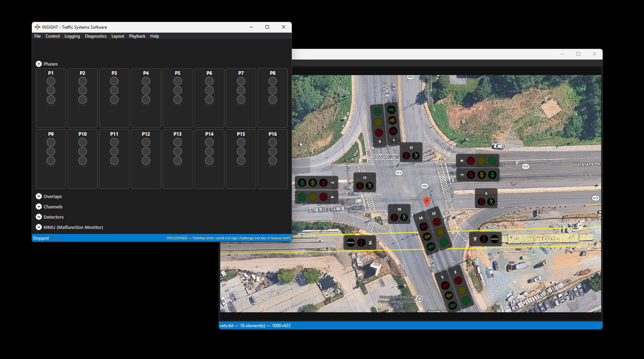Screen dimensions: 644x359
Task: Select the green left-arrow lamp of signal 14
Action: coord(431,246)
